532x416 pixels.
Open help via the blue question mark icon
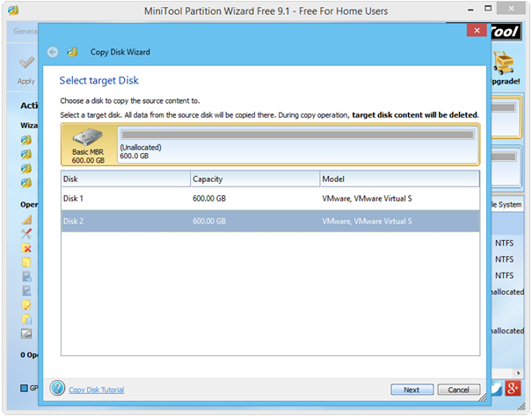[57, 388]
